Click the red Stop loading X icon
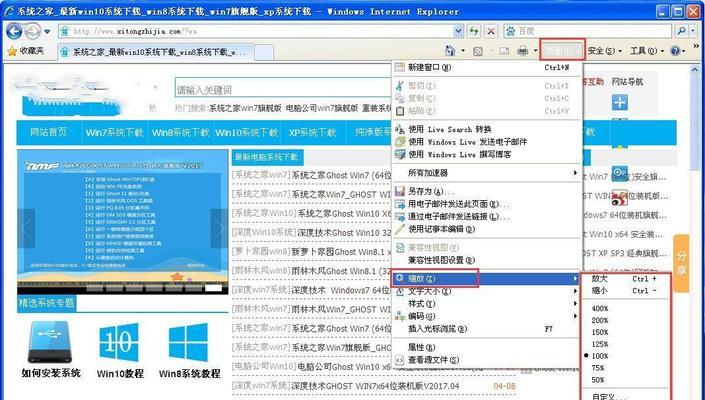Screen dimensions: 705x400 [x=491, y=31]
